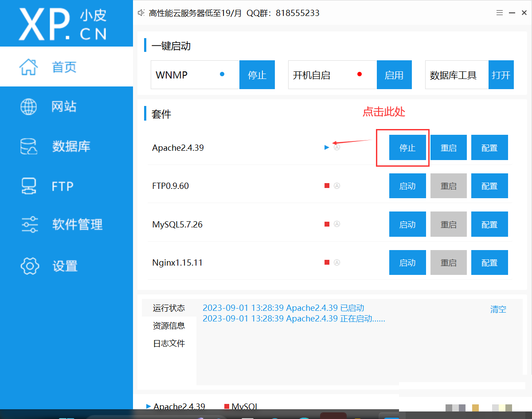This screenshot has width=532, height=419.
Task: Open the 数据库 database icon in sidebar
Action: click(28, 146)
